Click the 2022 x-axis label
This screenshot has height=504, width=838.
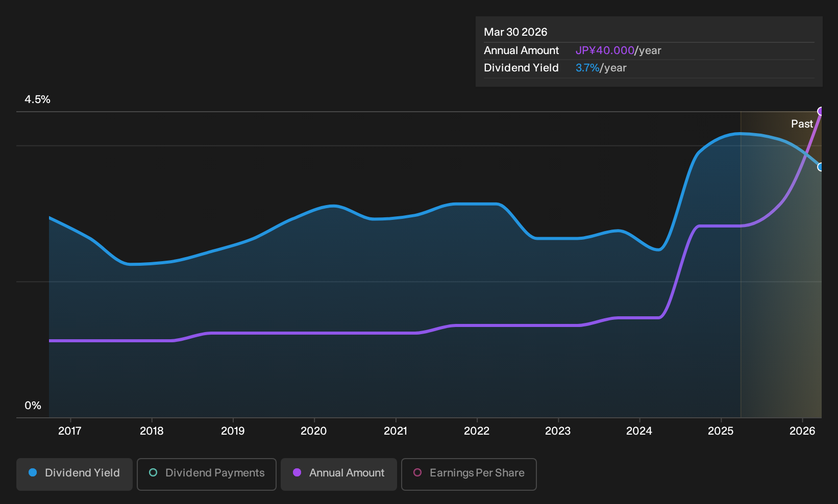tap(477, 431)
